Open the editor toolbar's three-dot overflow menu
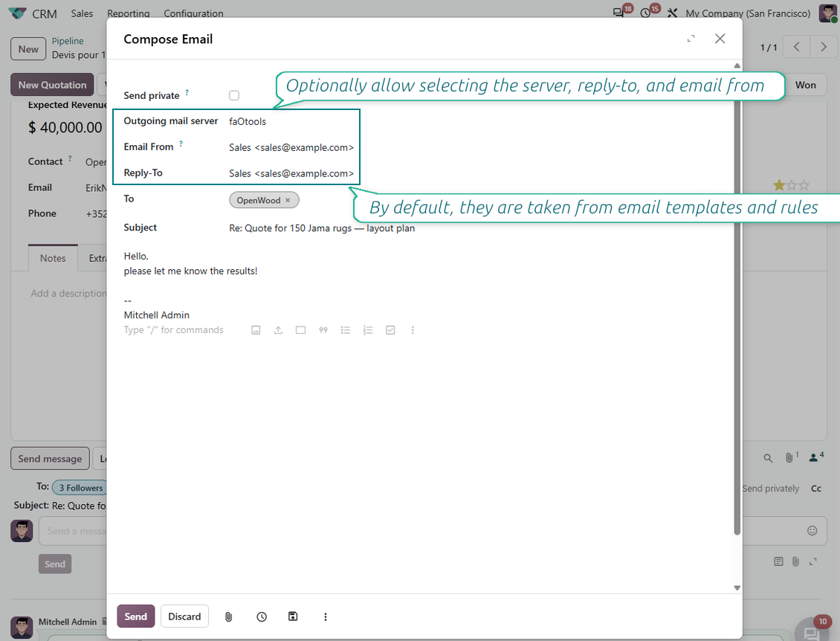This screenshot has height=641, width=840. click(413, 330)
